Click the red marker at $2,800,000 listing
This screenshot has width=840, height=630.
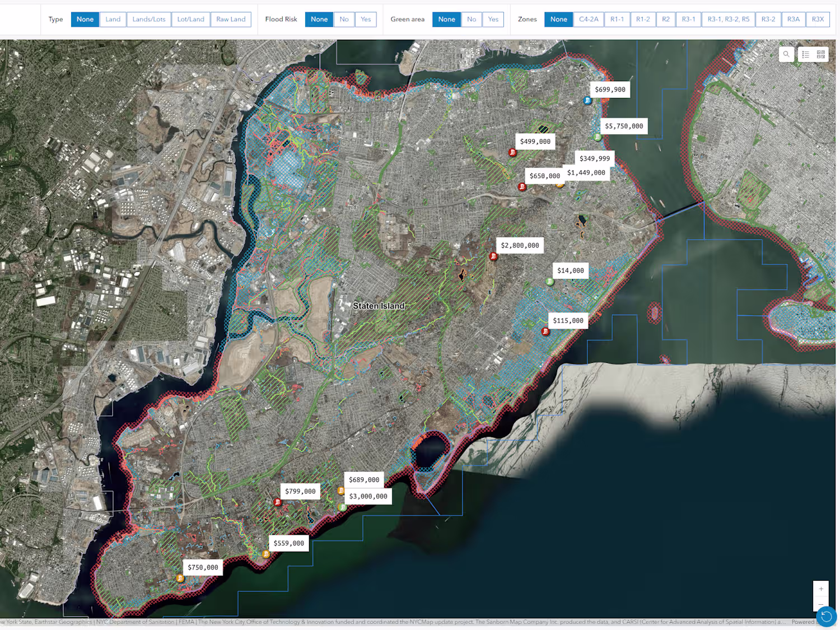[x=493, y=256]
